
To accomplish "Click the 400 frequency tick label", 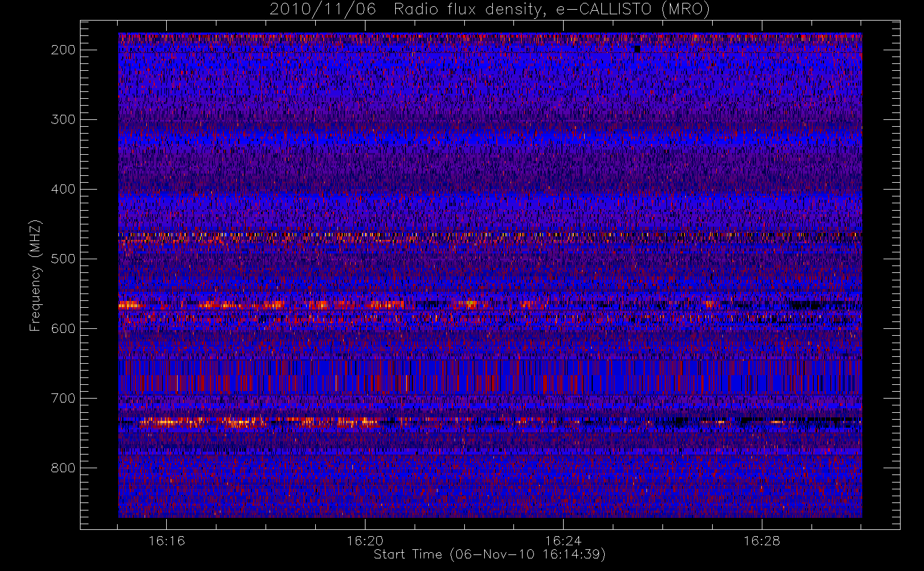I will pos(63,189).
